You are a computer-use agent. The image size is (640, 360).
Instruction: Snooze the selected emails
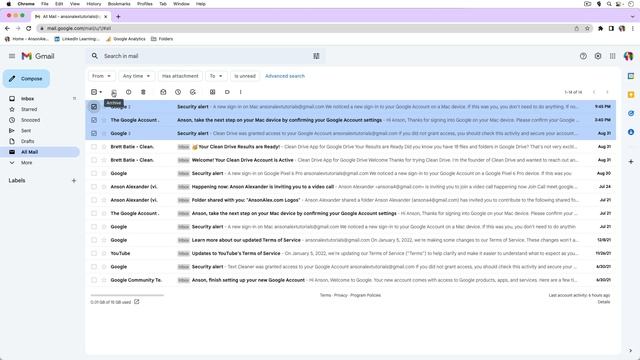click(178, 92)
